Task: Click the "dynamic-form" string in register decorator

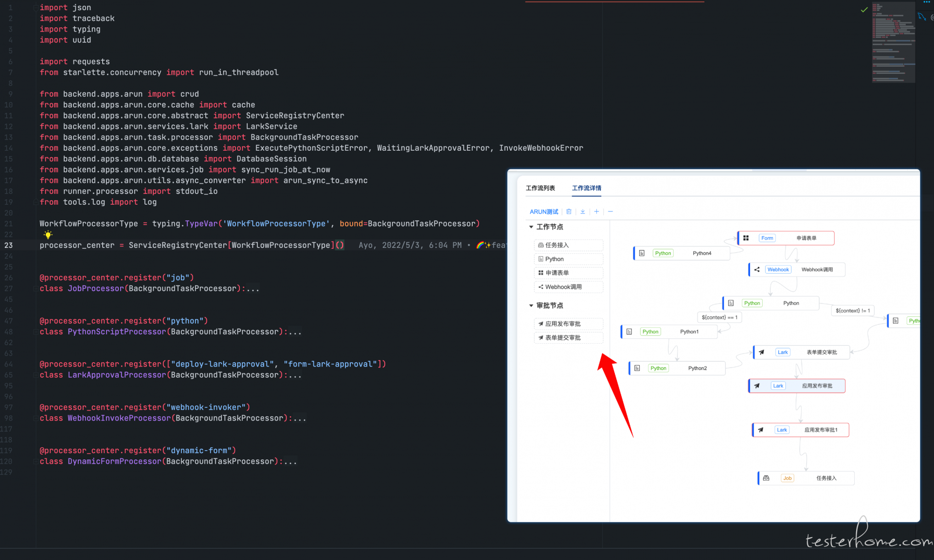Action: click(201, 451)
